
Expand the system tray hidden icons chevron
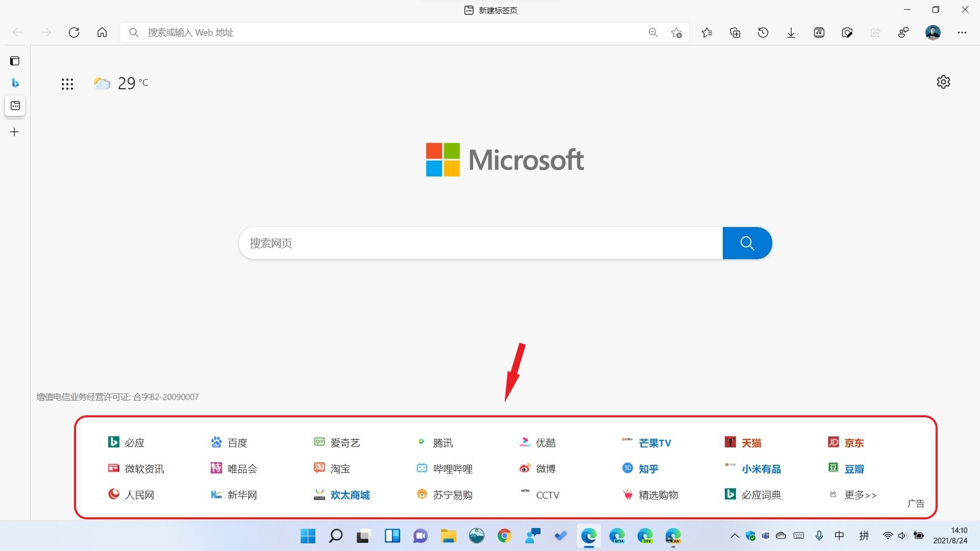[734, 536]
